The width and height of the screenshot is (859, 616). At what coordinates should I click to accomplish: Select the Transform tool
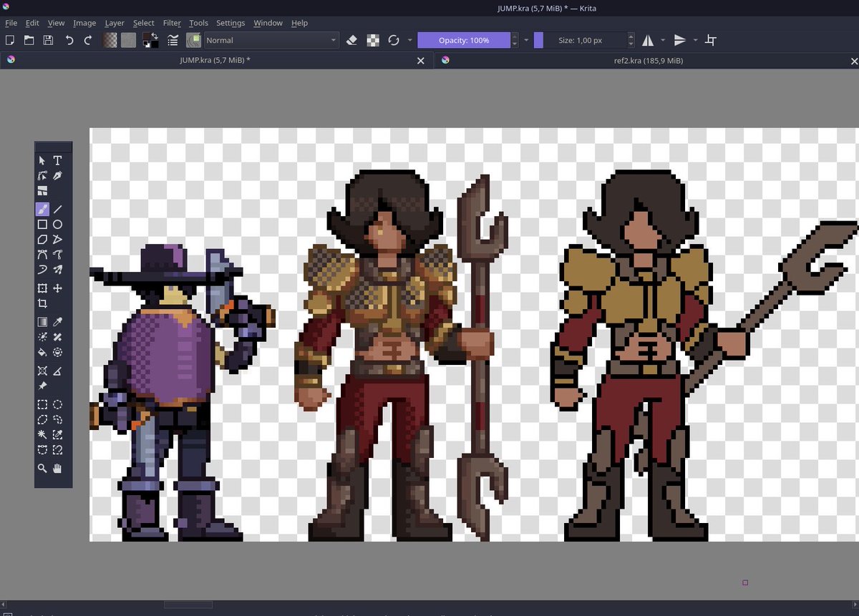pos(42,288)
